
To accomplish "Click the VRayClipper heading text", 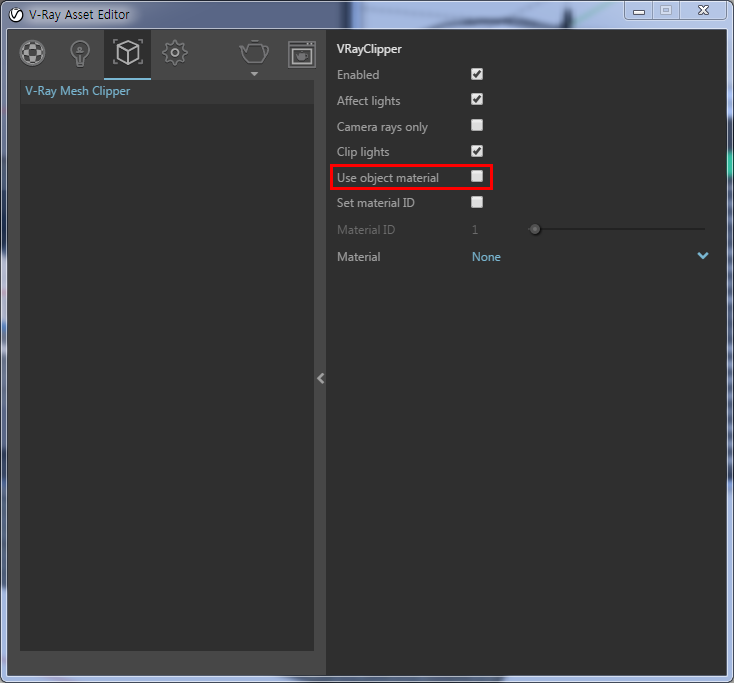I will pos(369,49).
